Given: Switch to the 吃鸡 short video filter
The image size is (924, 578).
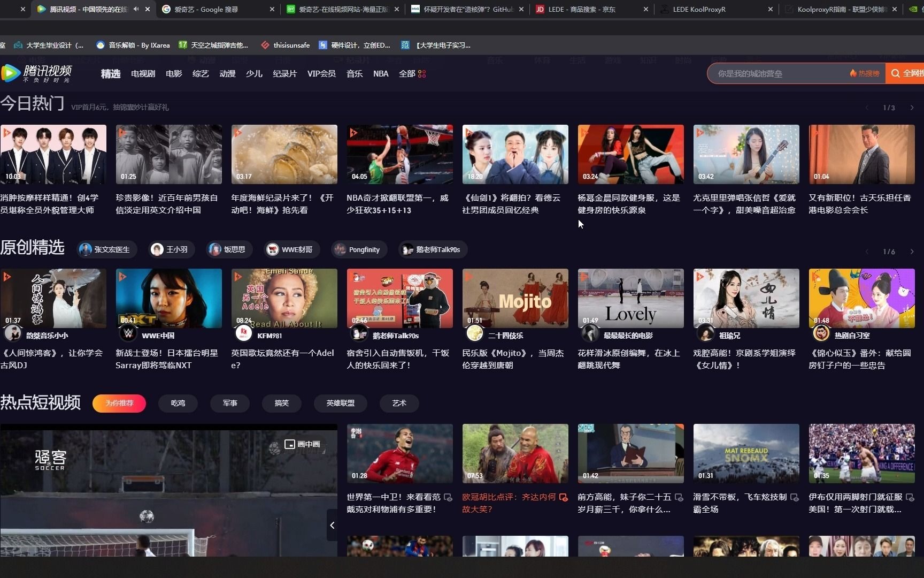Looking at the screenshot, I should pos(178,403).
